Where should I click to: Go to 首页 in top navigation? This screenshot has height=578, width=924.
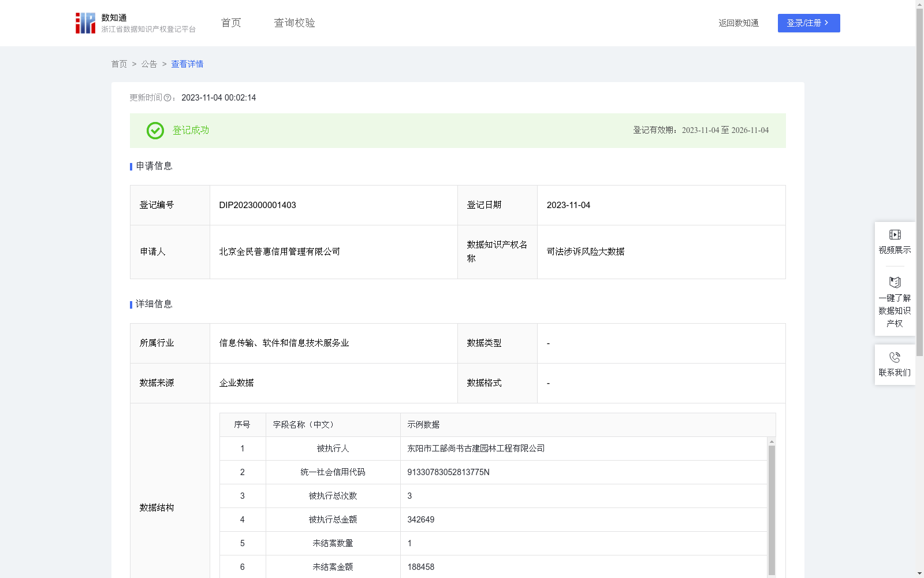[231, 23]
